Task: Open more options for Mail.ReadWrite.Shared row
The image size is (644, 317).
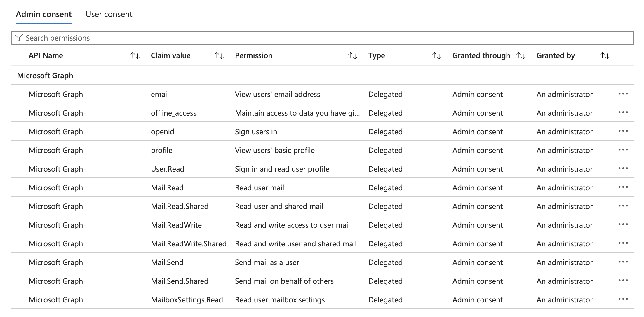Action: [x=623, y=243]
